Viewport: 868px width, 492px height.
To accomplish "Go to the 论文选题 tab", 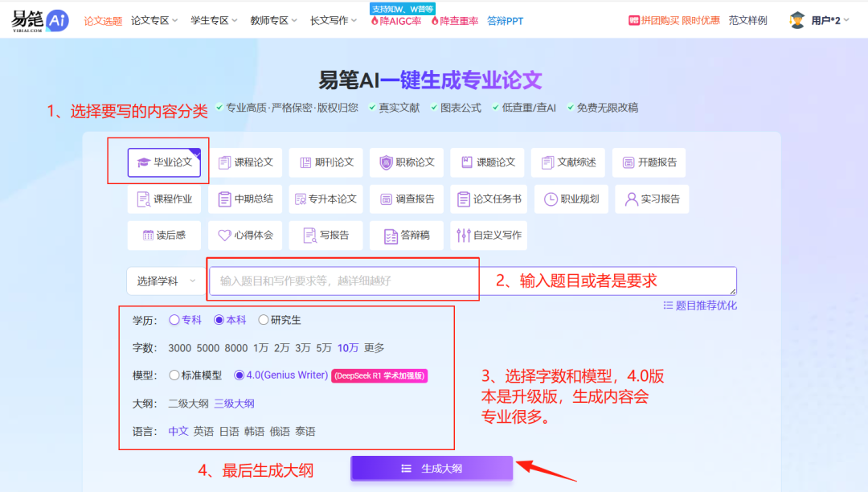I will (x=103, y=21).
